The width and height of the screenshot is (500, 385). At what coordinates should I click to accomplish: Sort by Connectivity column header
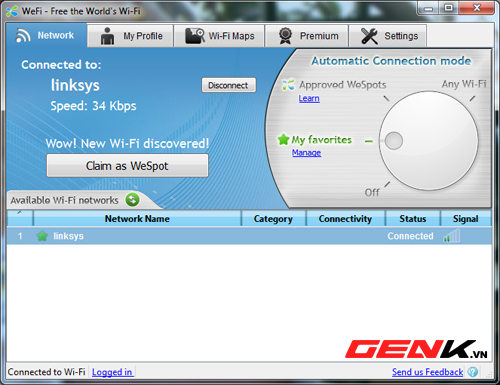coord(345,219)
